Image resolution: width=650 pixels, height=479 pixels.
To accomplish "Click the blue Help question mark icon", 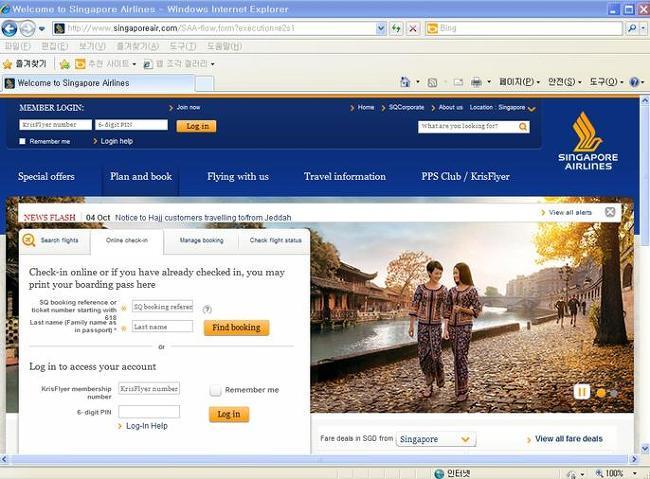I will pos(634,82).
